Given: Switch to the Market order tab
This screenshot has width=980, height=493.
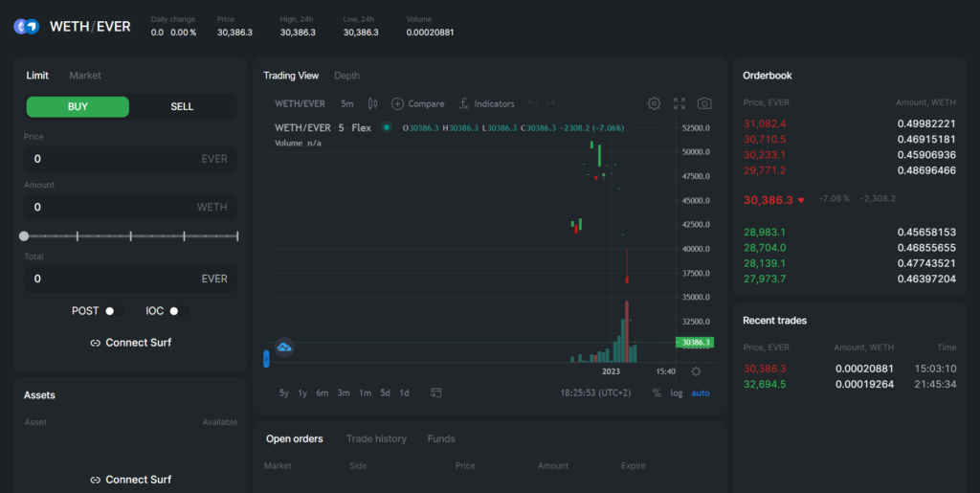Looking at the screenshot, I should coord(85,76).
